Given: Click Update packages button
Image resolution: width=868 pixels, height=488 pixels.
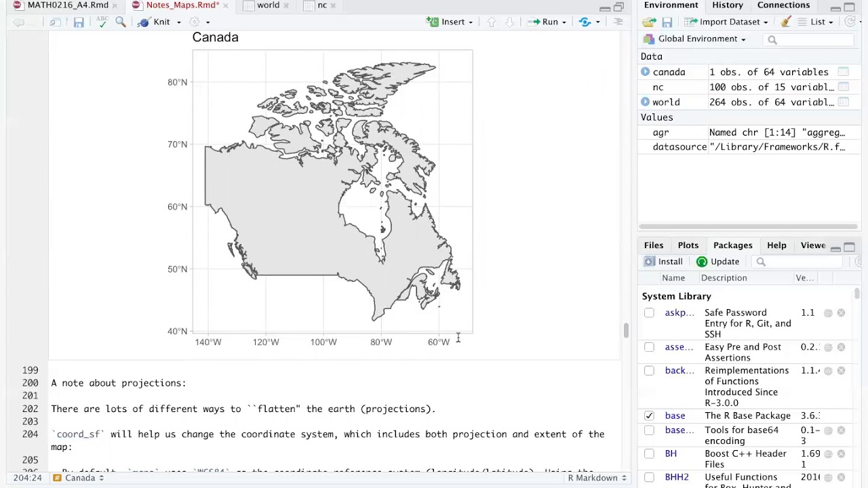Looking at the screenshot, I should 717,262.
